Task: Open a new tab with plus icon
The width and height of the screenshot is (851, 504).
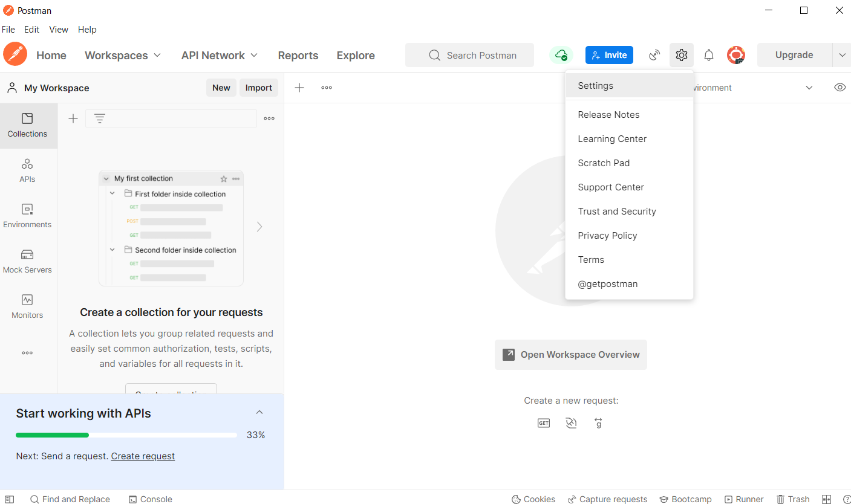Action: click(299, 88)
